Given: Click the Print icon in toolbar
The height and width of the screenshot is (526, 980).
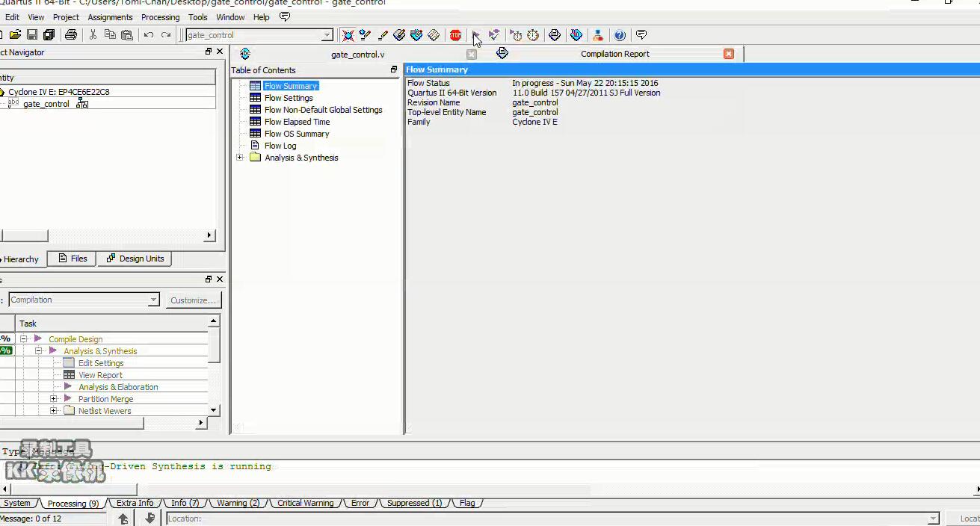Looking at the screenshot, I should [71, 35].
